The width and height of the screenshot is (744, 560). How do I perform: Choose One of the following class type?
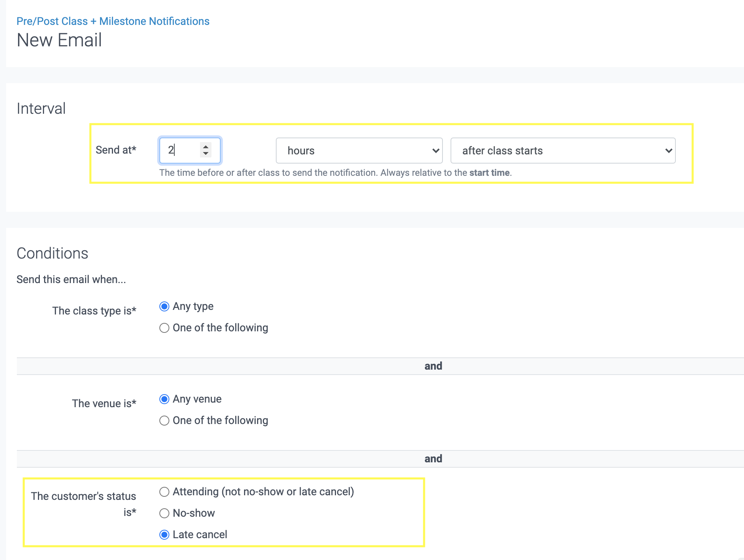coord(164,328)
